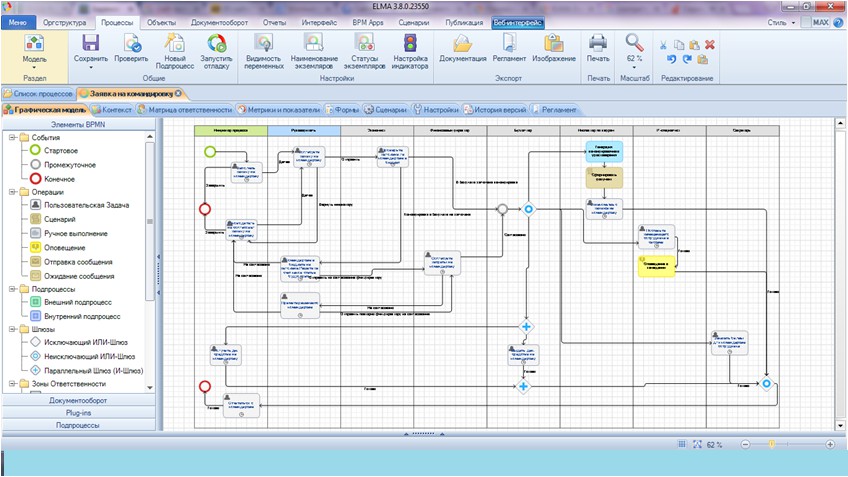The width and height of the screenshot is (848, 477).
Task: Delete selection with red X icon
Action: coord(710,45)
